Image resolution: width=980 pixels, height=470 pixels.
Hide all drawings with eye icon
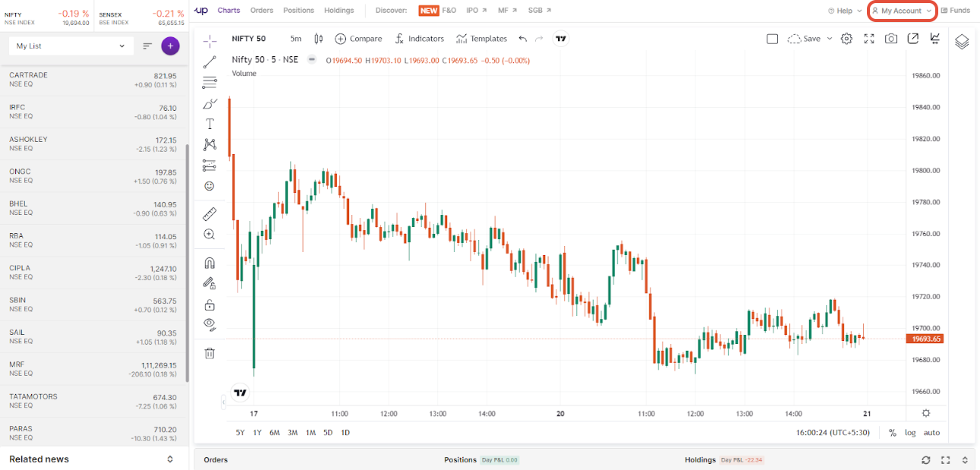[x=210, y=325]
